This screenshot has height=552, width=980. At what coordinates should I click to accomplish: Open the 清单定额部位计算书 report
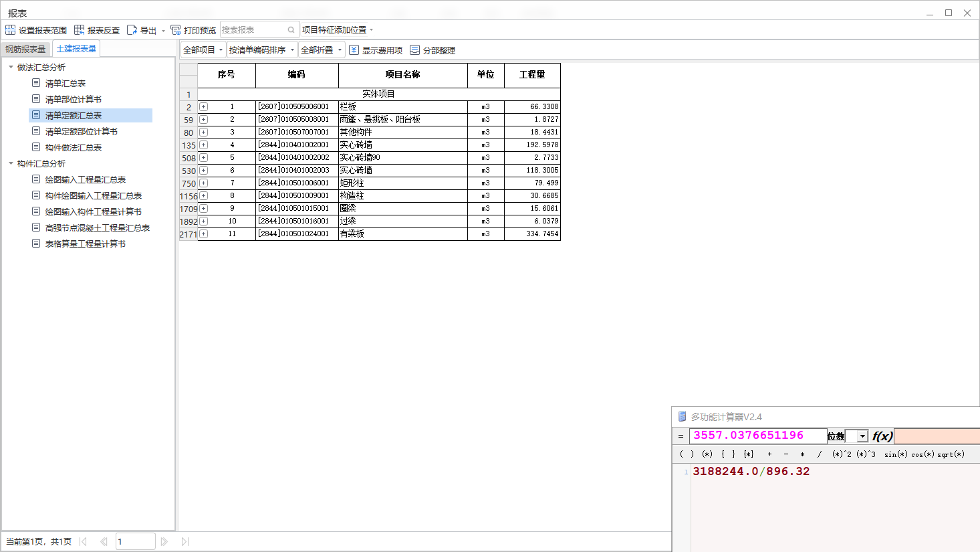(82, 132)
